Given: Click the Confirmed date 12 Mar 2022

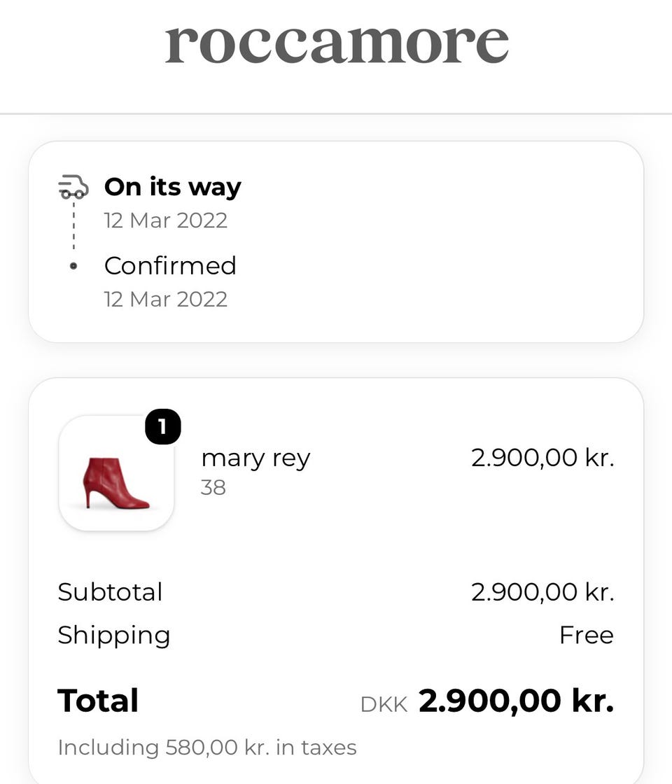Looking at the screenshot, I should pyautogui.click(x=165, y=300).
